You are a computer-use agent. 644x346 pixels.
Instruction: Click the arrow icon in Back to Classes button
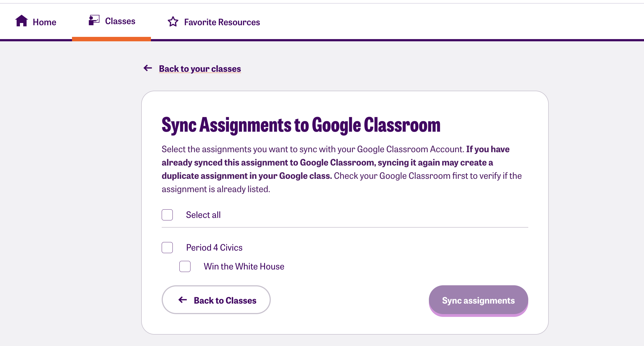pos(183,300)
